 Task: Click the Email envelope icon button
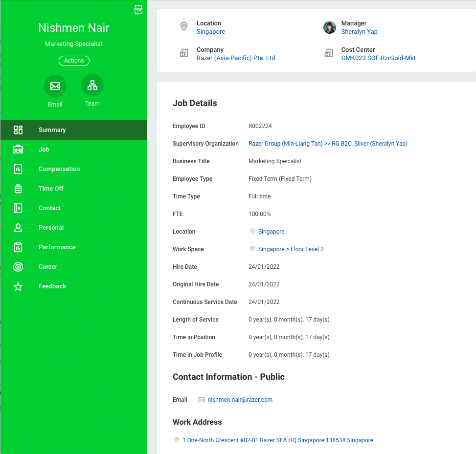click(55, 86)
